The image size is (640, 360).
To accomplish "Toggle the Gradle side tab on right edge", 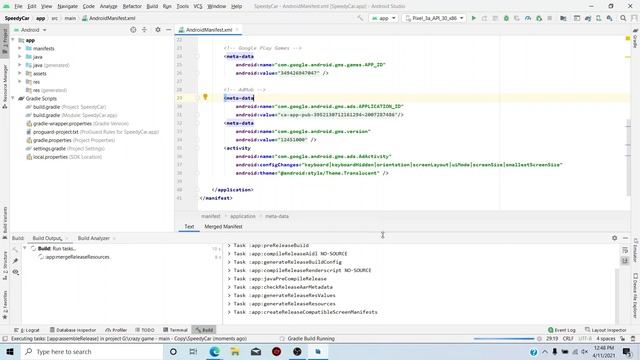I will (635, 38).
